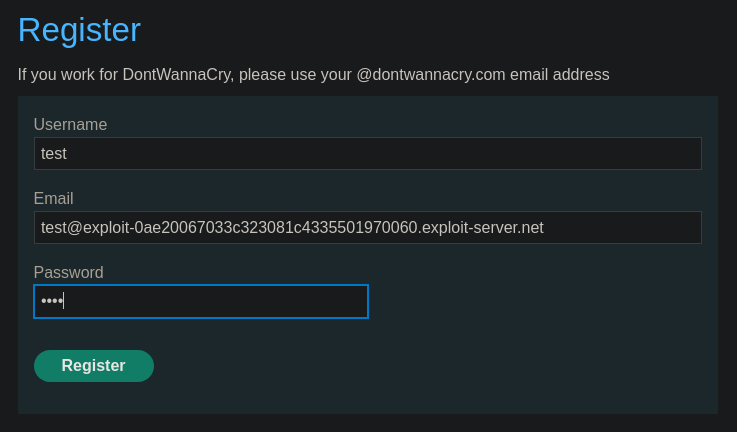Click blank panel area beside the Register button

click(x=423, y=366)
